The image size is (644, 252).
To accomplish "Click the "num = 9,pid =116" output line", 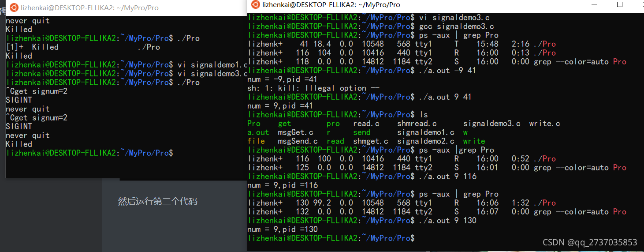I will [x=283, y=185].
